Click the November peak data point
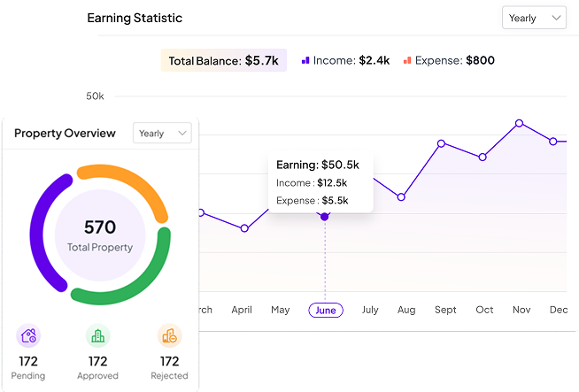 point(520,123)
